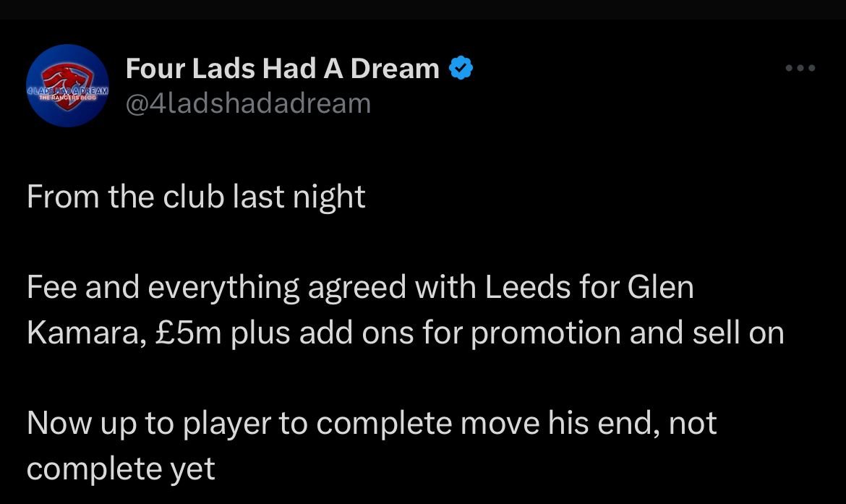Image resolution: width=846 pixels, height=504 pixels.
Task: Open the @4ladshadadream handle link
Action: click(x=248, y=103)
